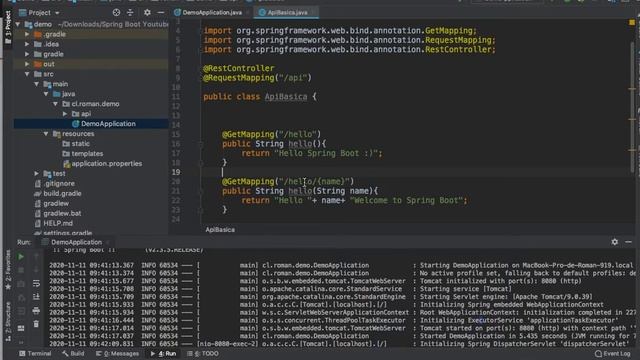
Task: Collapse the cl.roman.demo package
Action: [x=56, y=104]
